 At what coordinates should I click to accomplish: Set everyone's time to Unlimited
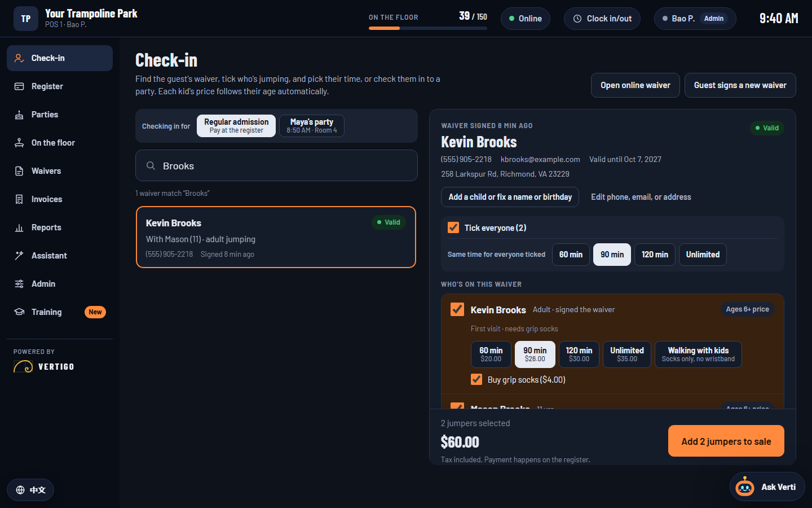point(703,255)
